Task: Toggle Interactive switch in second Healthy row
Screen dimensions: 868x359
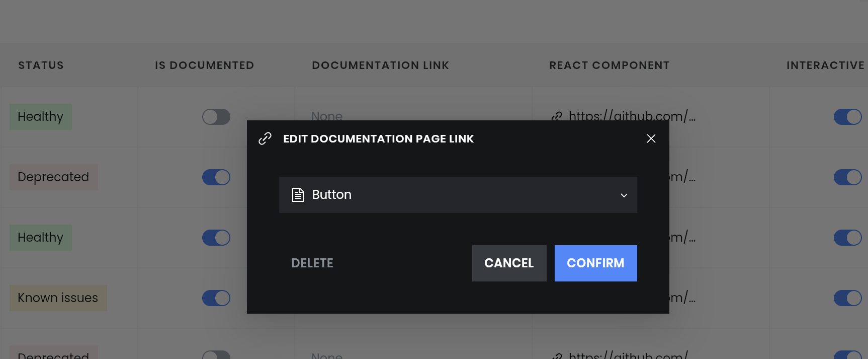Action: (x=847, y=238)
